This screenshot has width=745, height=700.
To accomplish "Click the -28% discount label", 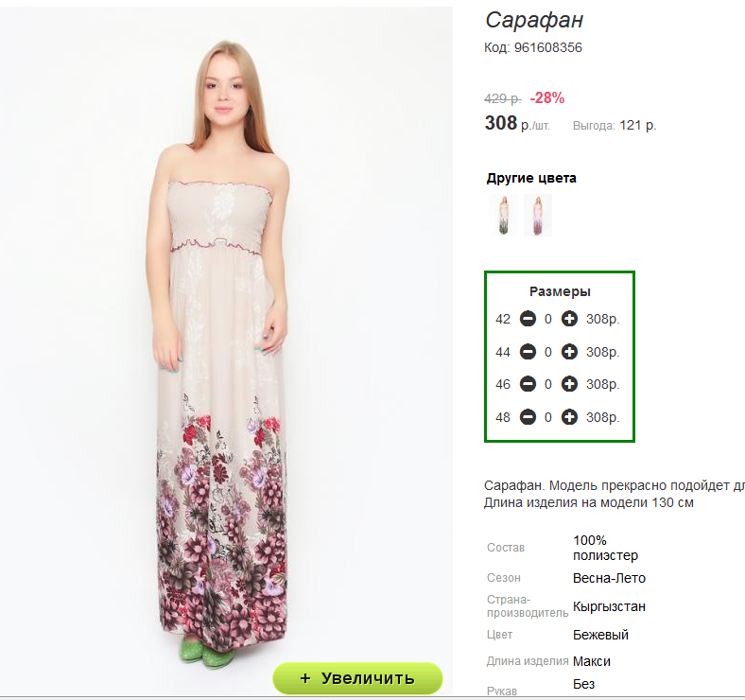I will [x=547, y=97].
